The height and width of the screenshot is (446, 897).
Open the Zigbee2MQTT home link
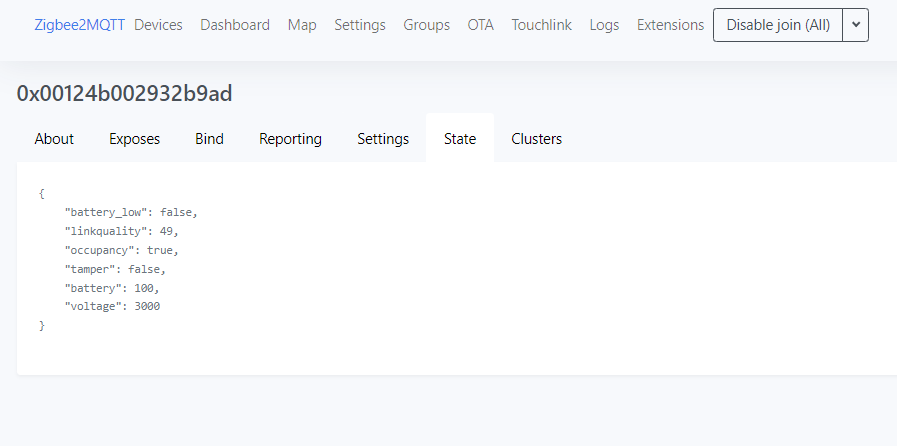[x=80, y=25]
